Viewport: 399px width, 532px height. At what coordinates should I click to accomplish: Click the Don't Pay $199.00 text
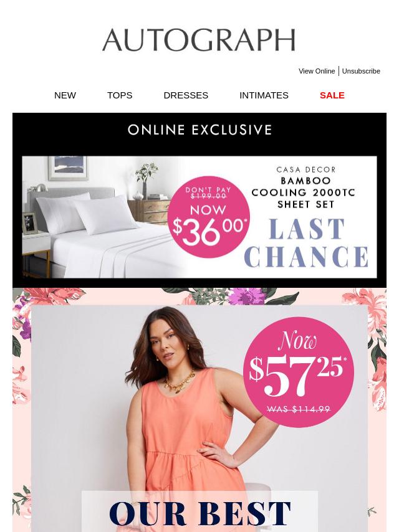208,192
